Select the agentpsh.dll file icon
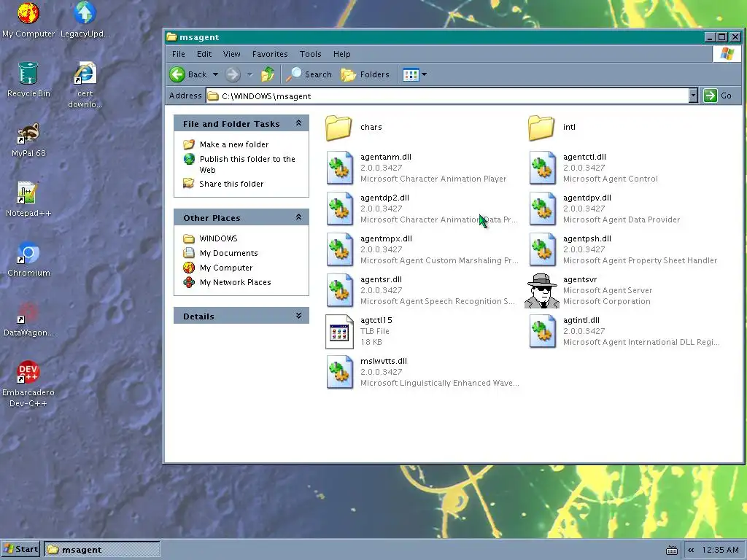This screenshot has height=560, width=747. [542, 249]
